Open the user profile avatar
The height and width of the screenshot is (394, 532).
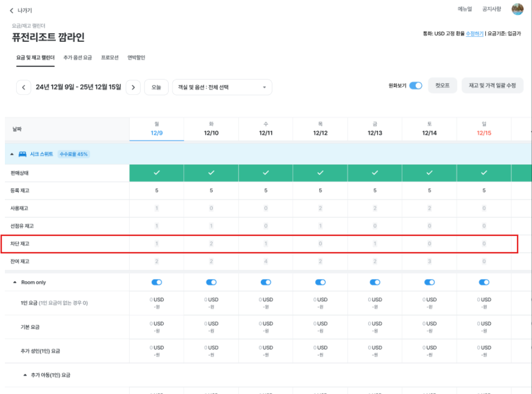[x=517, y=9]
